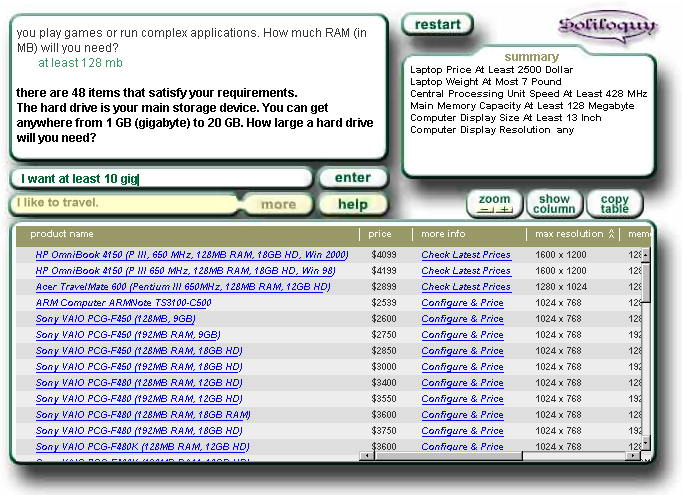Click the price column header
The image size is (682, 495).
(x=380, y=234)
